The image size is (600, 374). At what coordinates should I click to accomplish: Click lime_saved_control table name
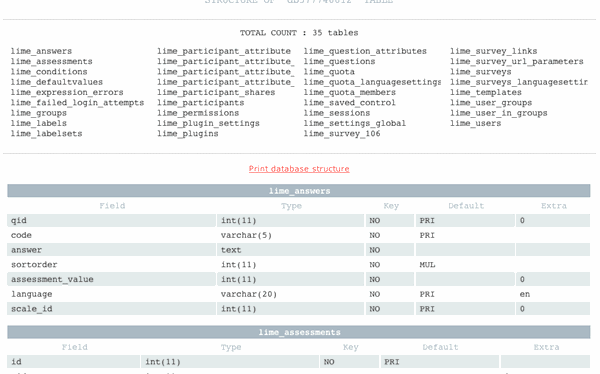(x=350, y=103)
